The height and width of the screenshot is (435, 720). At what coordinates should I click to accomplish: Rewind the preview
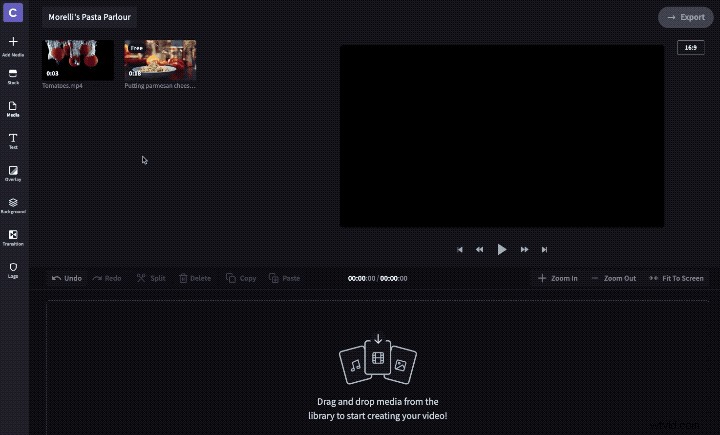click(479, 249)
